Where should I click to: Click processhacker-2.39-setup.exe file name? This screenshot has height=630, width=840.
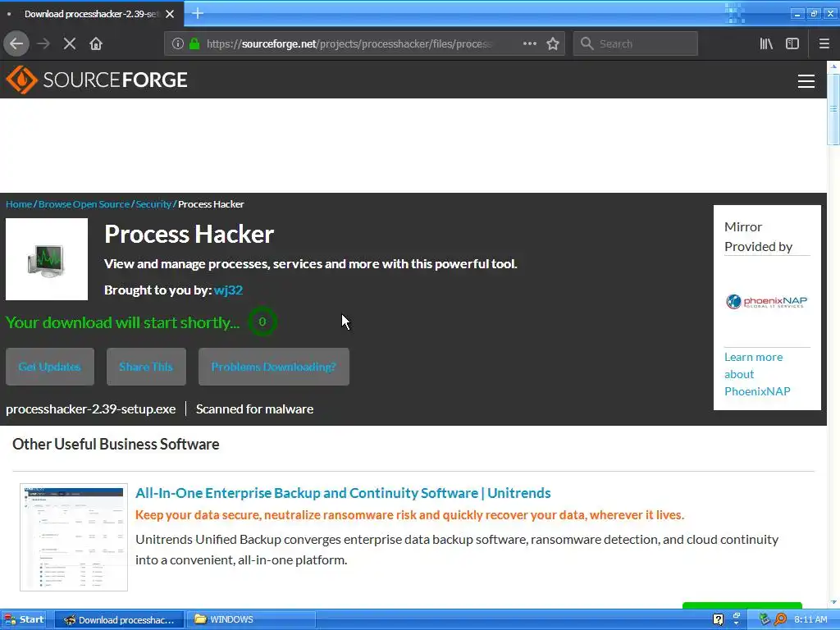90,409
